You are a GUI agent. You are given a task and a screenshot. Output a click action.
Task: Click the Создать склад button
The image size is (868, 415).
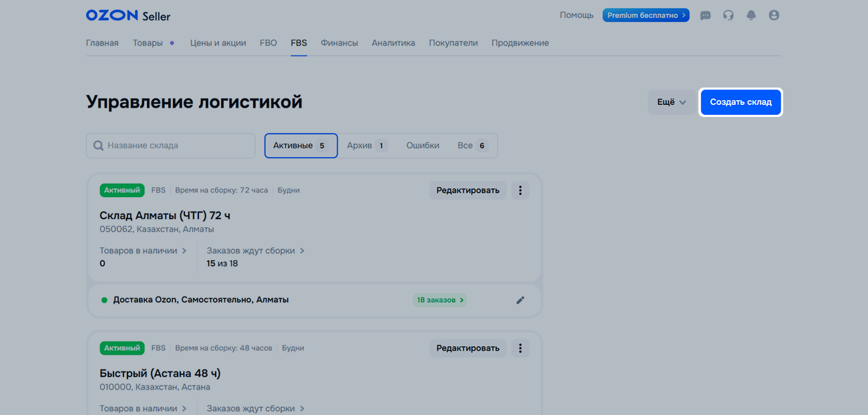(x=740, y=102)
